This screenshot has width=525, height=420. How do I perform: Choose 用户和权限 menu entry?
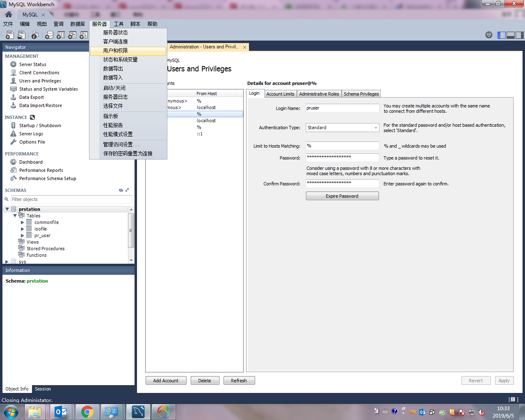[x=128, y=50]
